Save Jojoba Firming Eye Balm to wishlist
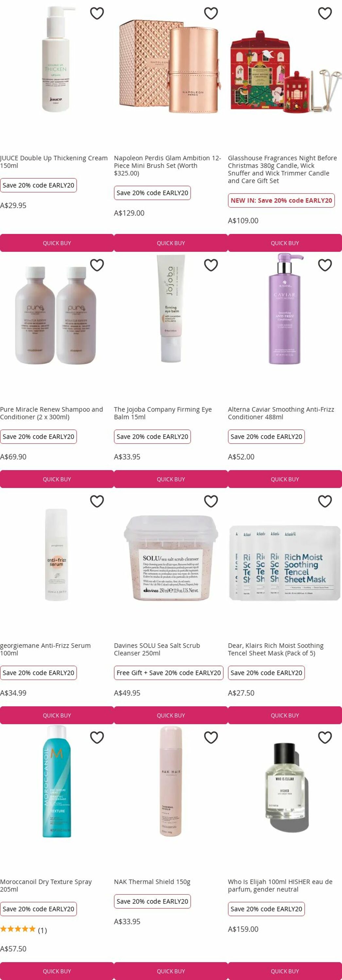Screen dimensions: 342x980 (211, 265)
